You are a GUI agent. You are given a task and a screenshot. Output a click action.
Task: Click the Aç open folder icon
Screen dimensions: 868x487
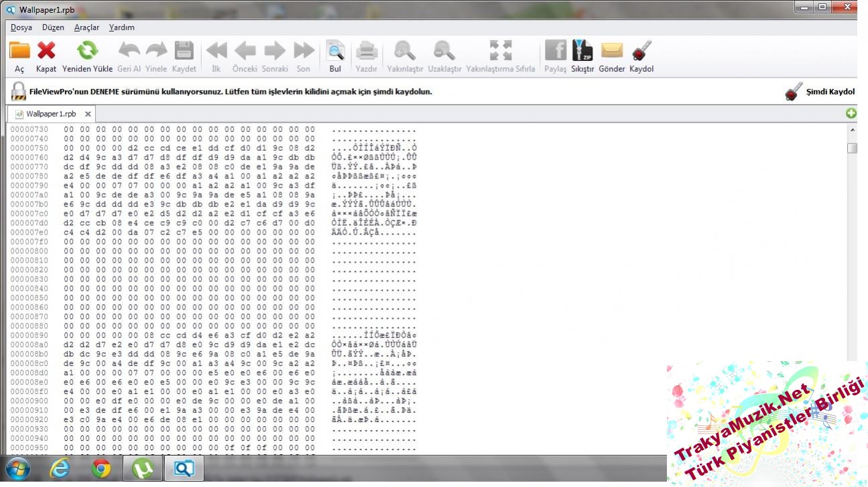[19, 51]
